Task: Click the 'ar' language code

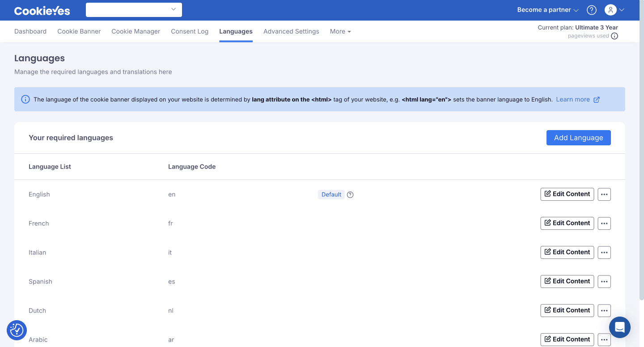Action: [171, 340]
